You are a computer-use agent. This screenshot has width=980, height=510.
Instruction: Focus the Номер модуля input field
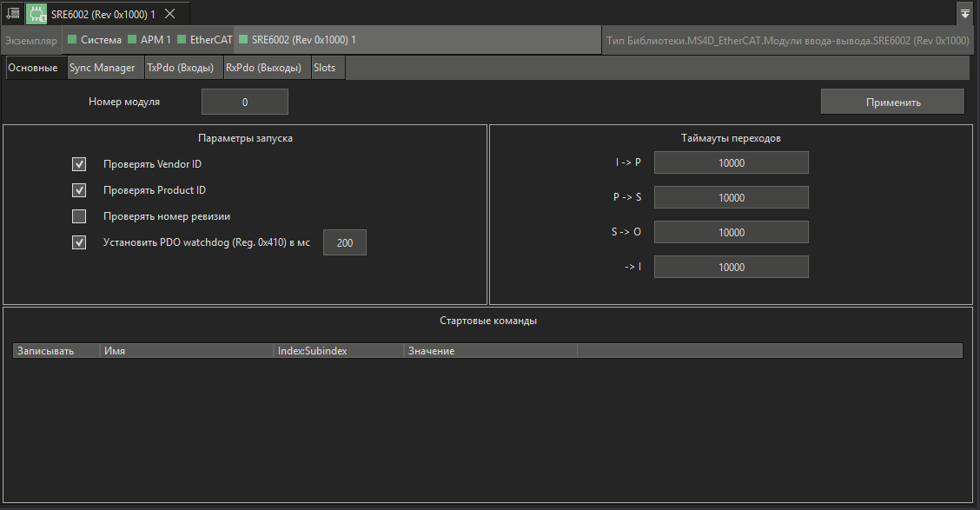[245, 102]
